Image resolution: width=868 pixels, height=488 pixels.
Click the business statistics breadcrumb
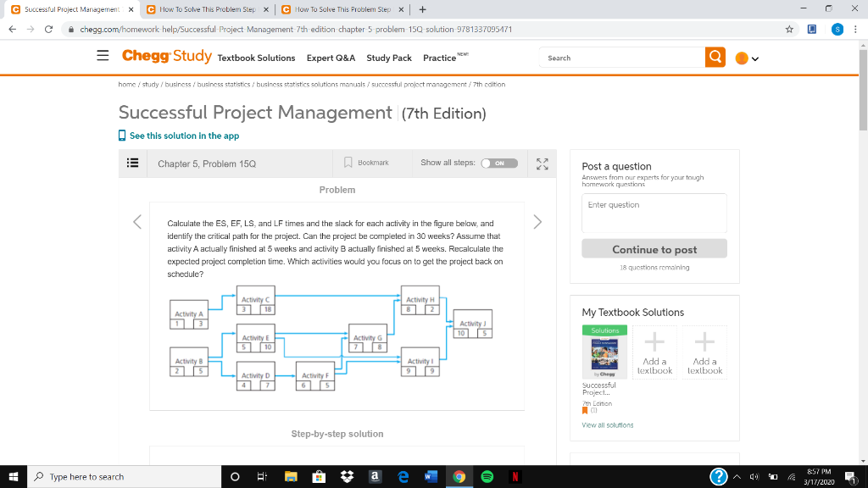(x=224, y=85)
